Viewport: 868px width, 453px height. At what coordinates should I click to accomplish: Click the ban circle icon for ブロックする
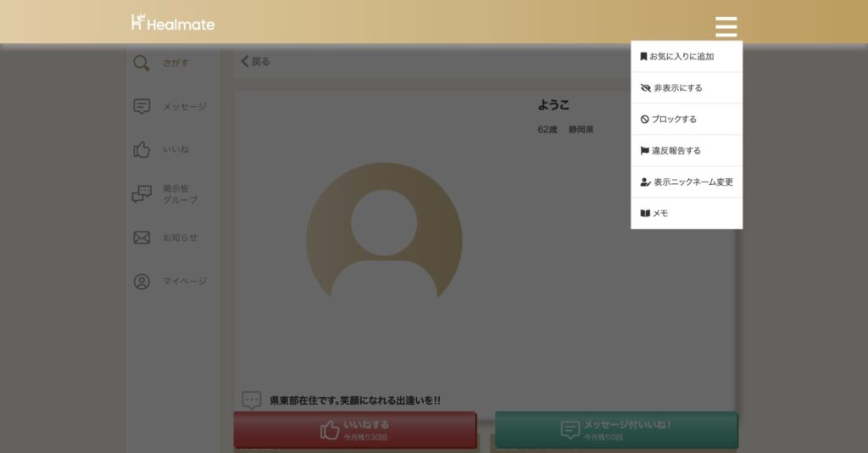coord(644,119)
